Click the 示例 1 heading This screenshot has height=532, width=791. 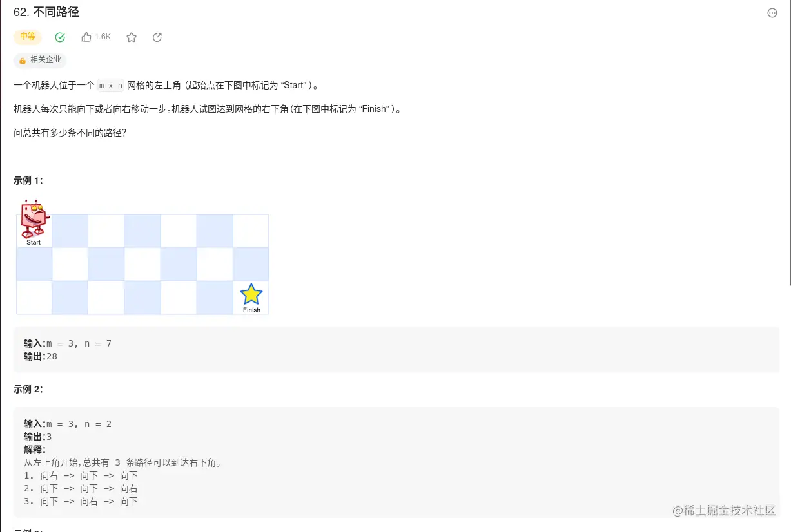click(28, 180)
